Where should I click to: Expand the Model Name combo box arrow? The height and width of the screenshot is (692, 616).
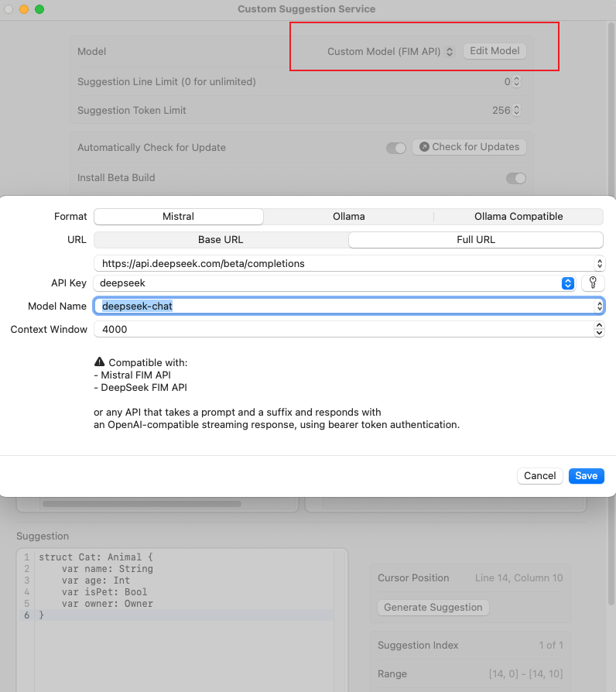(599, 307)
